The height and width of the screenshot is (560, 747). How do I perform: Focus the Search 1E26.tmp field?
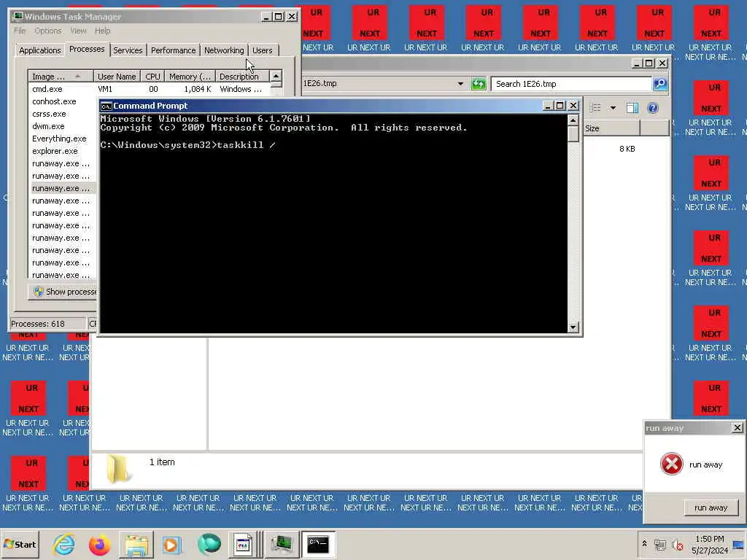coord(571,84)
